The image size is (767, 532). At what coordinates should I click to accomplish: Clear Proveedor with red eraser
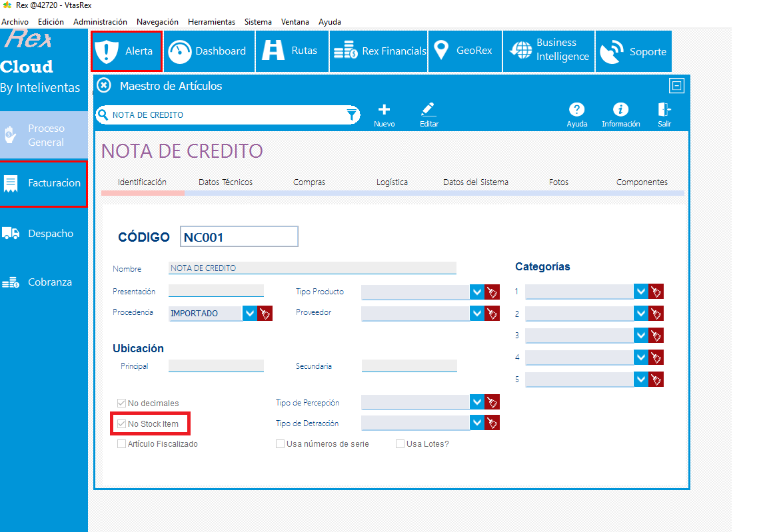pyautogui.click(x=492, y=314)
